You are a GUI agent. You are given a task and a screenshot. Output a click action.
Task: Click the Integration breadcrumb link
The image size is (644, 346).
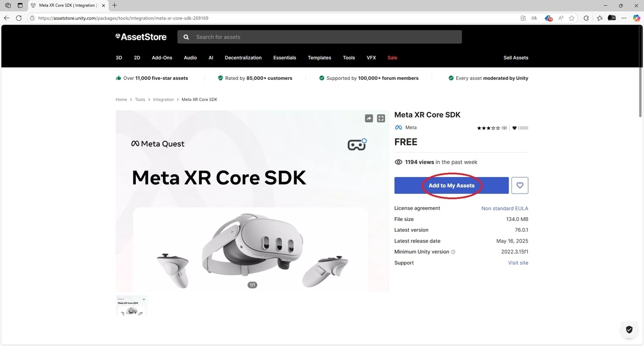click(x=163, y=99)
